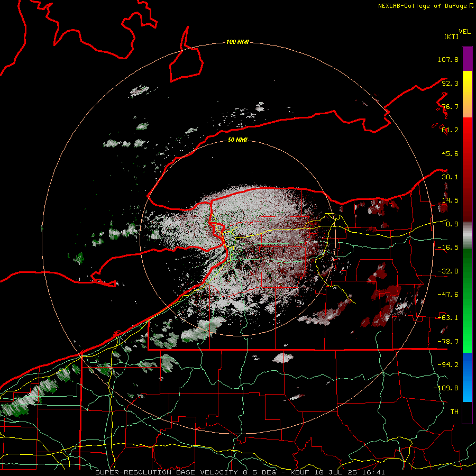This screenshot has width=476, height=476.
Task: Click the -16.5 velocity scale value
Action: [448, 248]
